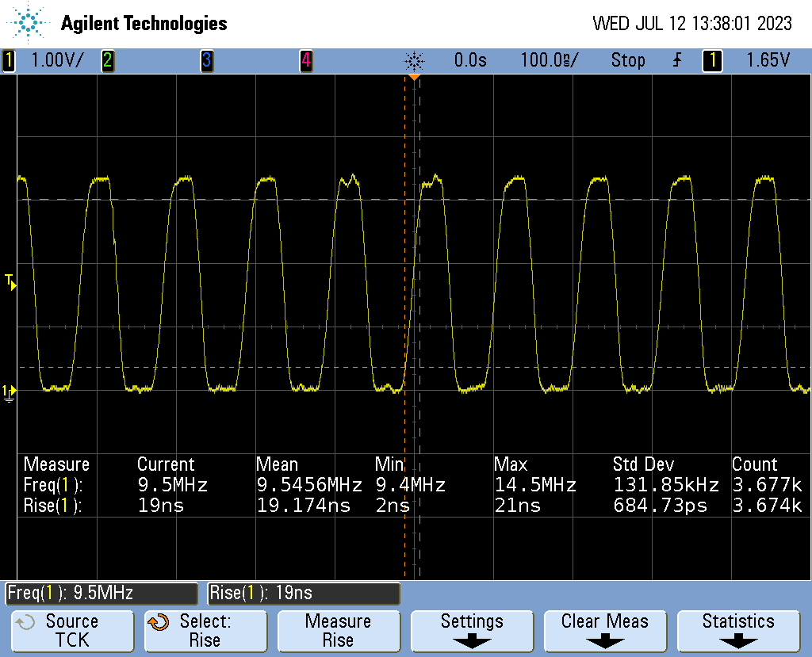Viewport: 812px width, 657px height.
Task: Click the Freq std dev 131.85kHz
Action: (x=666, y=485)
